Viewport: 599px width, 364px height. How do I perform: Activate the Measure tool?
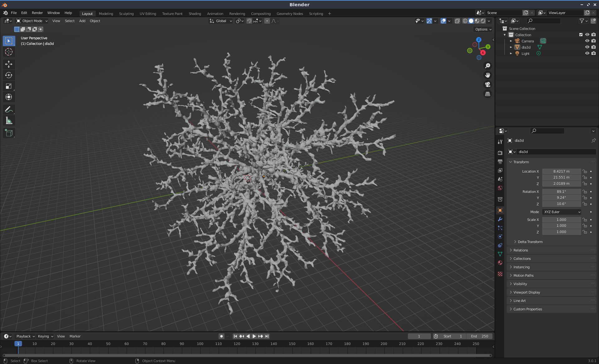[9, 121]
